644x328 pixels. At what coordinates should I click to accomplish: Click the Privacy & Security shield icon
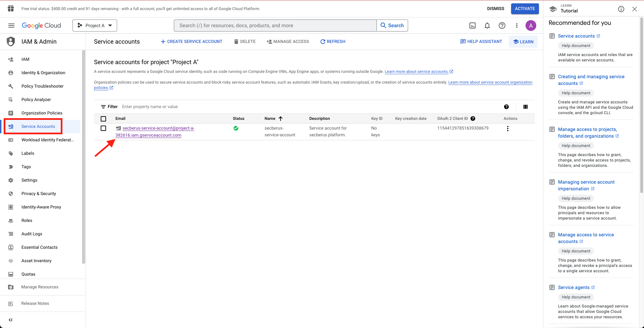point(11,194)
